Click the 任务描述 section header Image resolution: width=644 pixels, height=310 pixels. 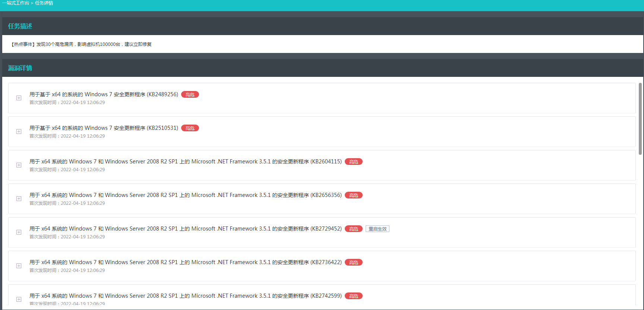[x=20, y=26]
